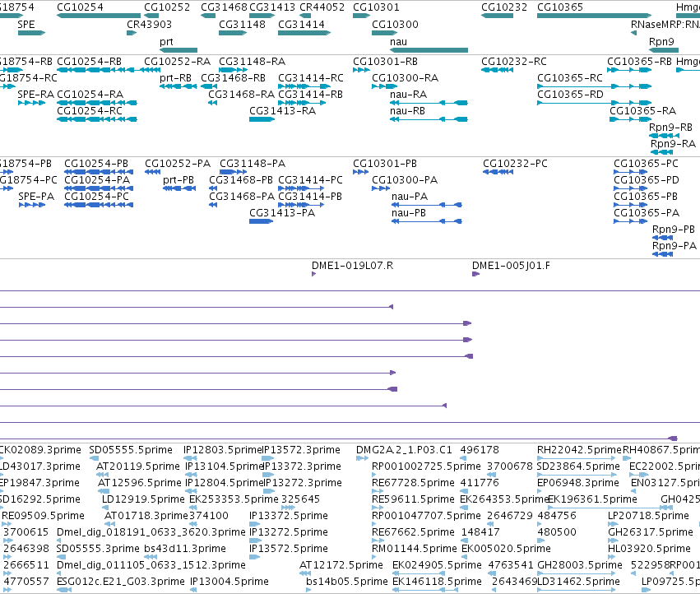Click protein CG31414-PC
Screen dimensions: 700x594
(x=310, y=180)
